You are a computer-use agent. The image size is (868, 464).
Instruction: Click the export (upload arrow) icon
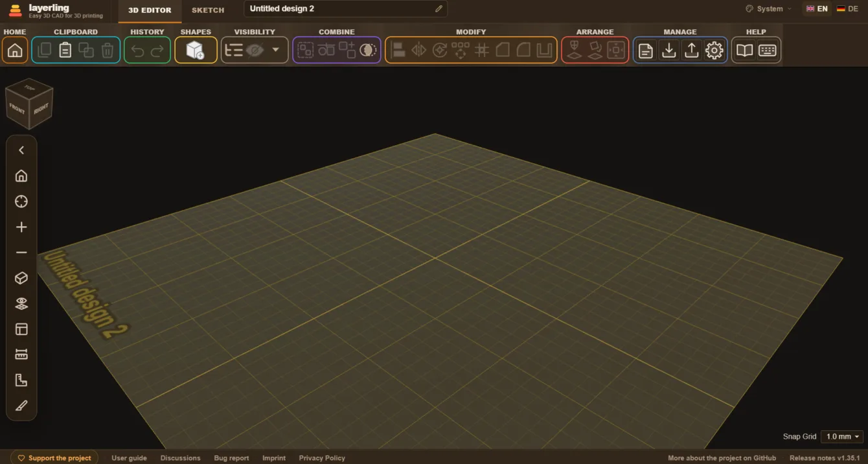click(692, 50)
